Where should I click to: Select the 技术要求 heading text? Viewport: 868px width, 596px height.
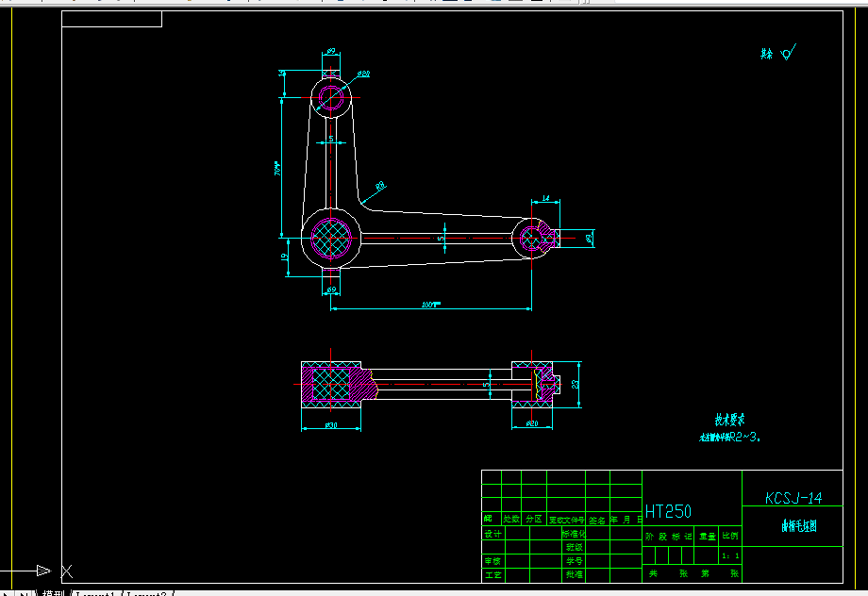click(729, 420)
